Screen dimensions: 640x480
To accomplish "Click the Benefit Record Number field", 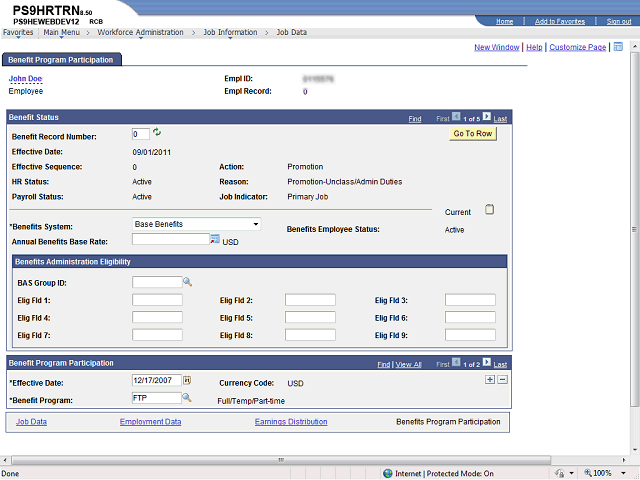I will [x=141, y=134].
